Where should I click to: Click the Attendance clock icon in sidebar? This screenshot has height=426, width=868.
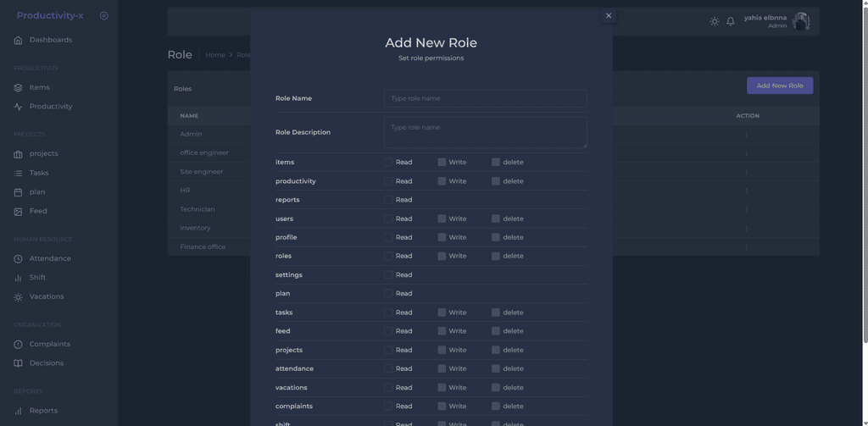[19, 259]
